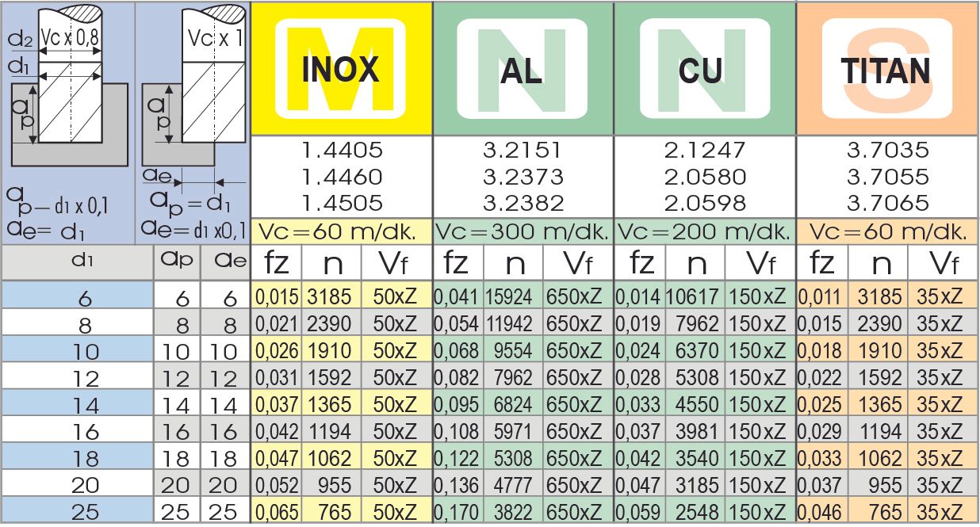Select CU fz value 0,014
The height and width of the screenshot is (527, 980).
pyautogui.click(x=638, y=297)
